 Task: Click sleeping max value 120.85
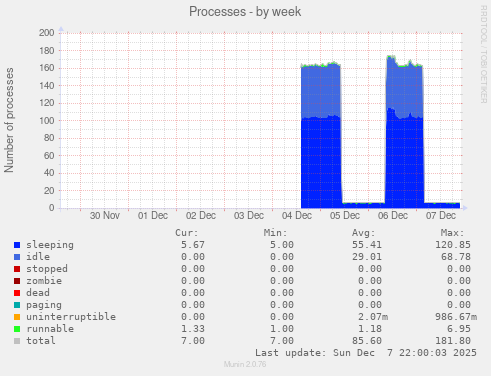tap(453, 245)
